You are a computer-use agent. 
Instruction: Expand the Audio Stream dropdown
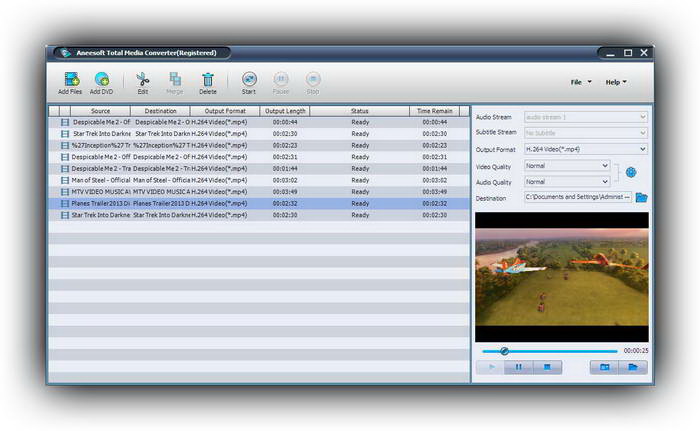(x=586, y=117)
